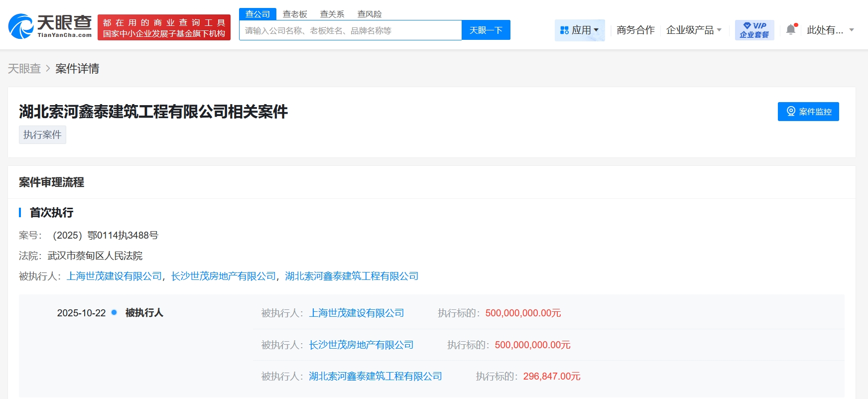Click the 天眼一下 search button
868x399 pixels.
pyautogui.click(x=486, y=30)
